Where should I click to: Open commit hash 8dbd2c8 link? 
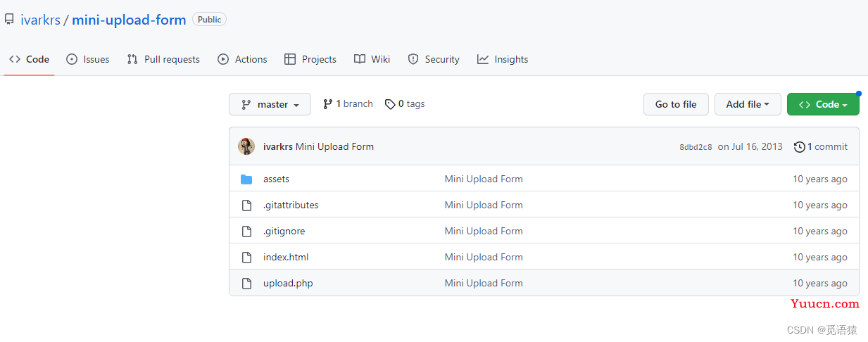click(696, 147)
